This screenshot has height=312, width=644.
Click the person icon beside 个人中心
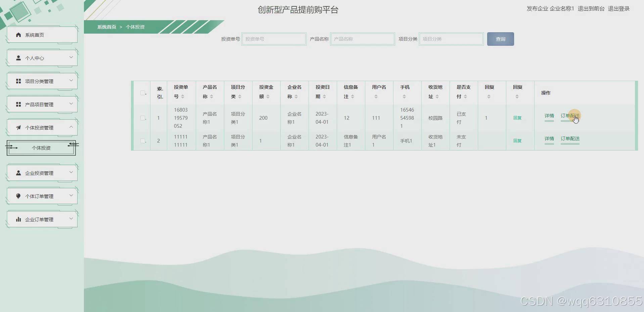[x=18, y=58]
